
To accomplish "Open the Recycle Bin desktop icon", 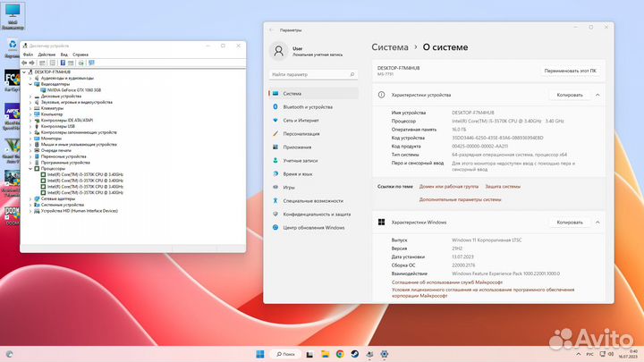I will 13,48.
